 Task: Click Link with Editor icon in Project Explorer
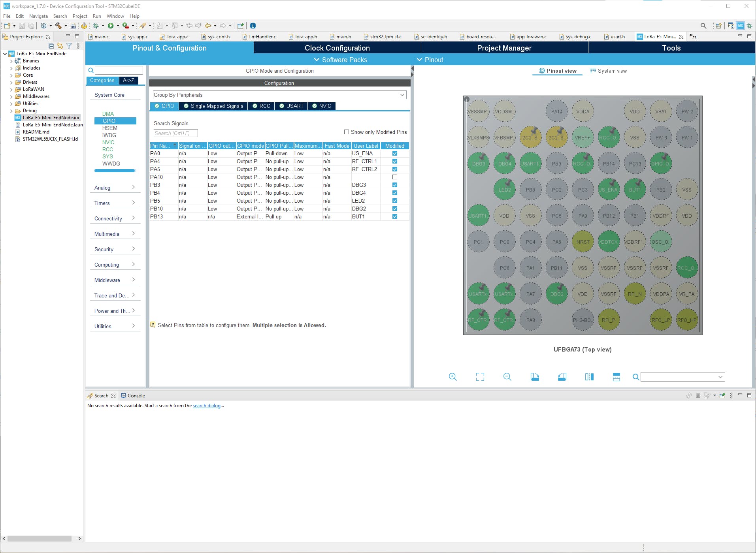pyautogui.click(x=60, y=46)
